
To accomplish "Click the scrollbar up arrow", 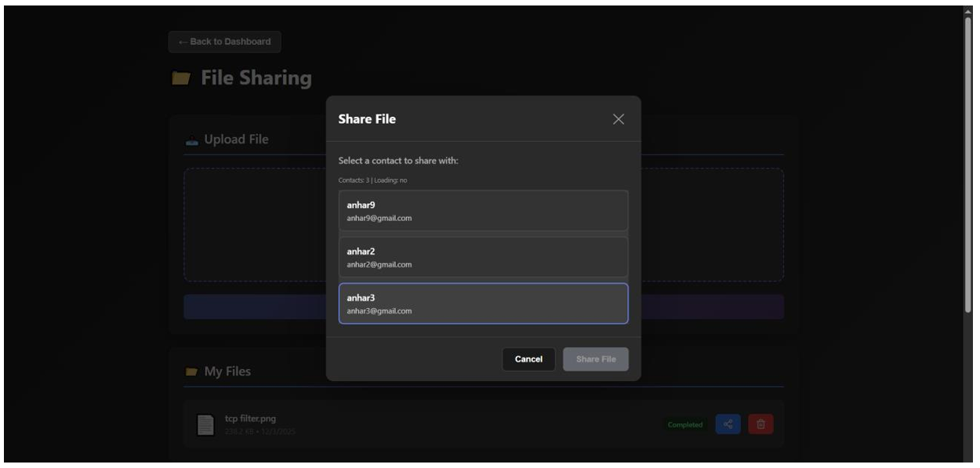I will [967, 11].
